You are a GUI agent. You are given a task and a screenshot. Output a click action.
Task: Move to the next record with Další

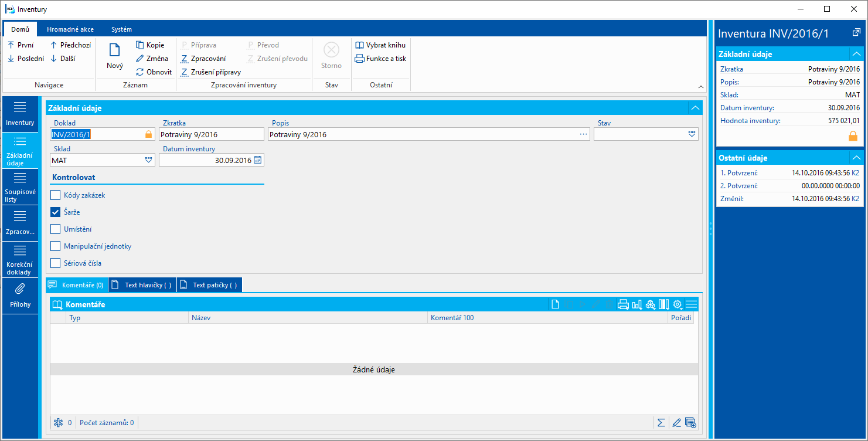(63, 59)
